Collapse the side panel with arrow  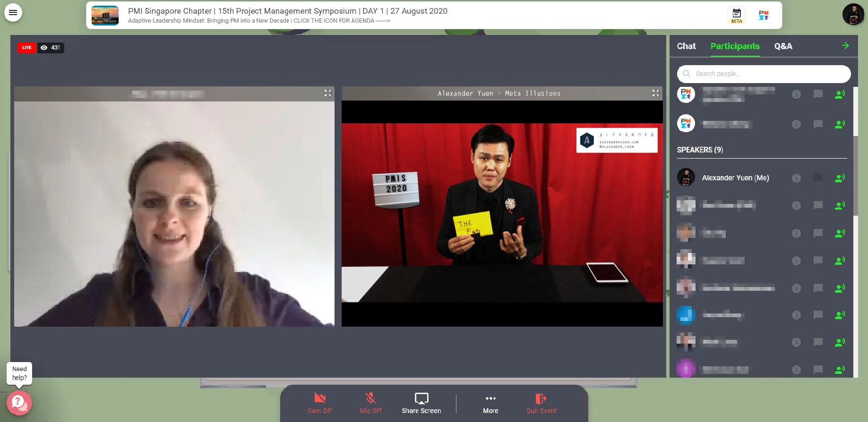pos(845,46)
